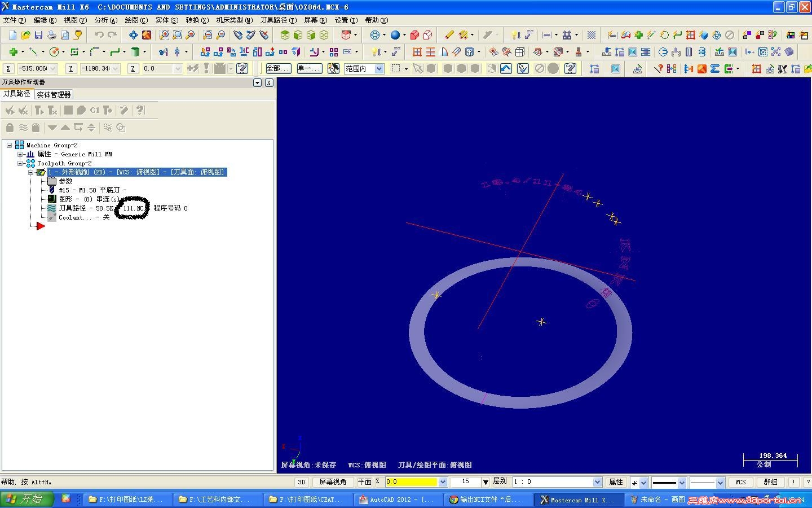
Task: Click the 屏幕视角 button in status bar
Action: point(333,482)
